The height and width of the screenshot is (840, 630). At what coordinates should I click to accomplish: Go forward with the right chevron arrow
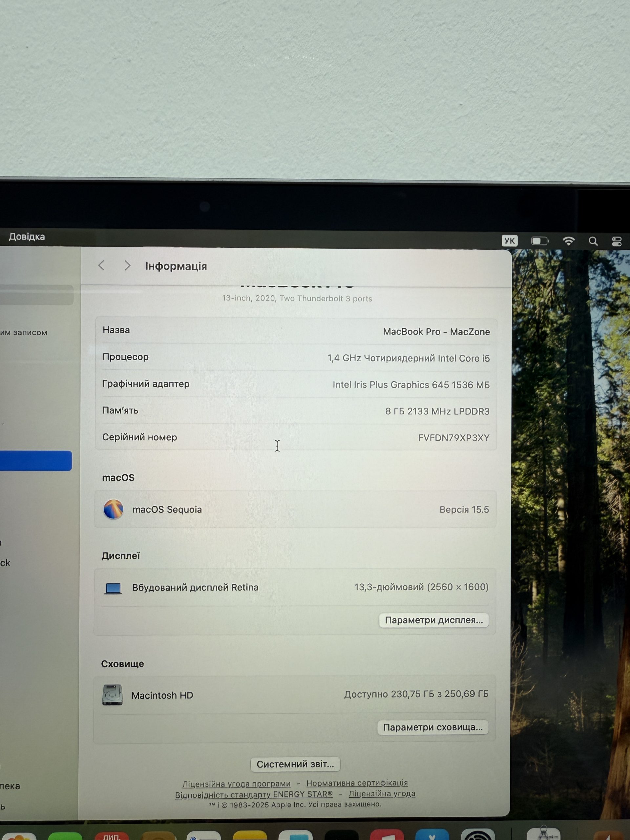pyautogui.click(x=127, y=265)
